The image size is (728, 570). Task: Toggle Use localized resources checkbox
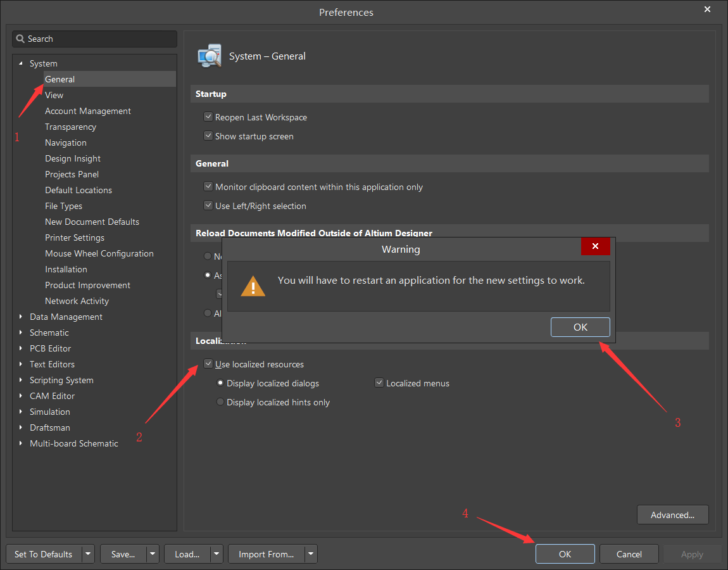pyautogui.click(x=208, y=364)
